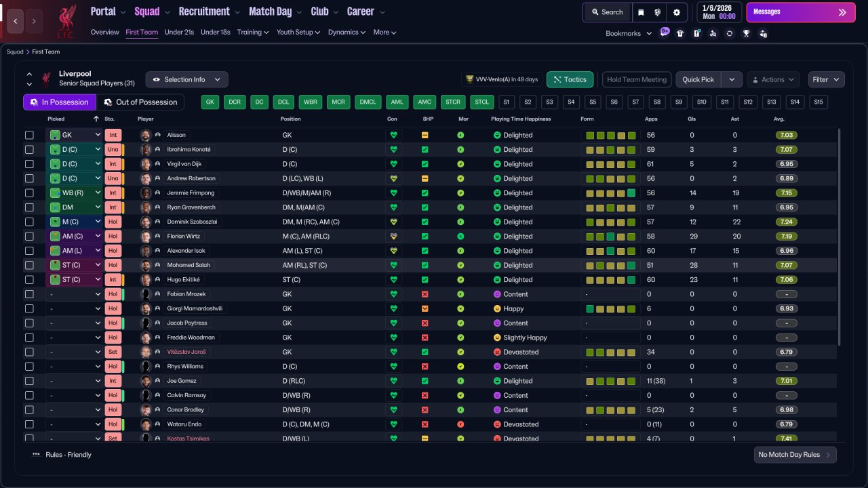The height and width of the screenshot is (488, 868).
Task: Expand the Selection Info dropdown
Action: pos(186,79)
